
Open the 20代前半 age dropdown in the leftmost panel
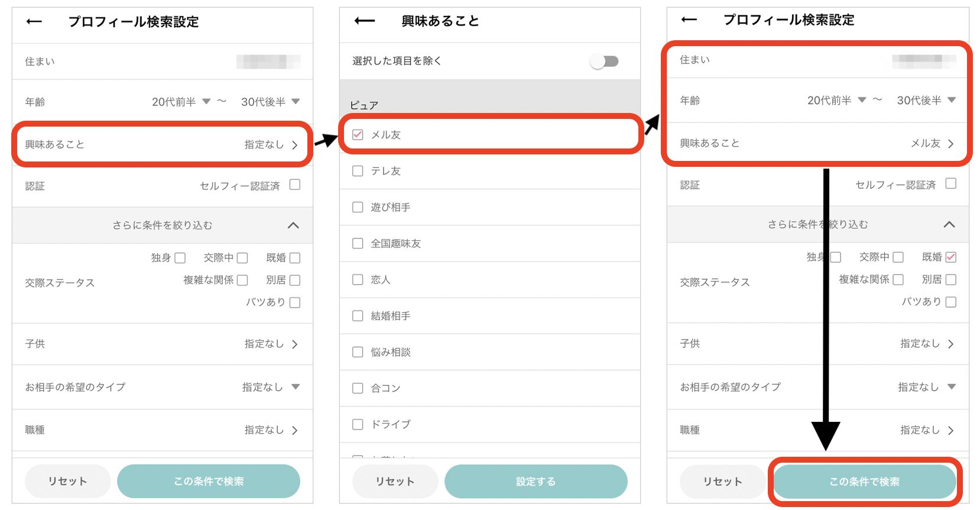(x=181, y=102)
